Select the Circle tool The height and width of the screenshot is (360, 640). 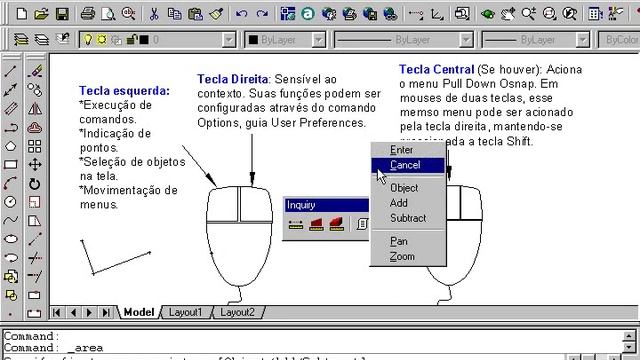tap(10, 202)
